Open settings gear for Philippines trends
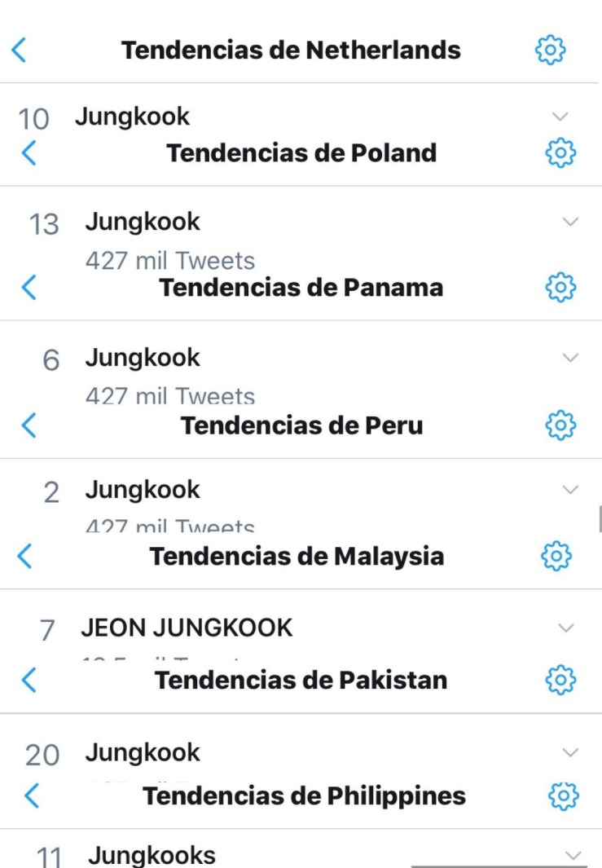This screenshot has height=868, width=602. pos(564,795)
